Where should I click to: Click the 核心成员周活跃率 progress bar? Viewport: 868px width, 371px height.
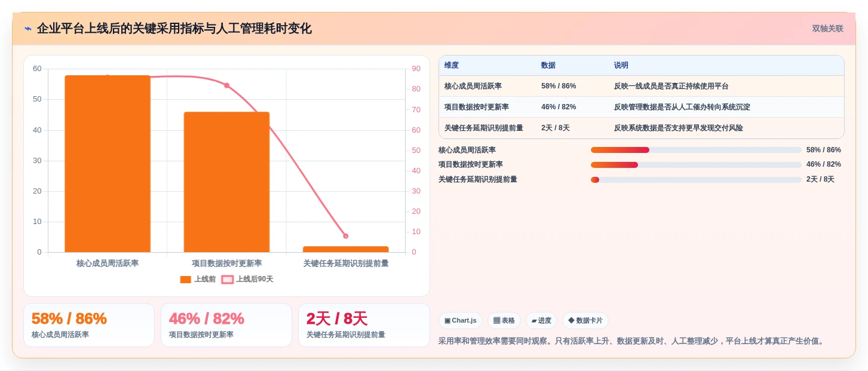click(x=696, y=150)
